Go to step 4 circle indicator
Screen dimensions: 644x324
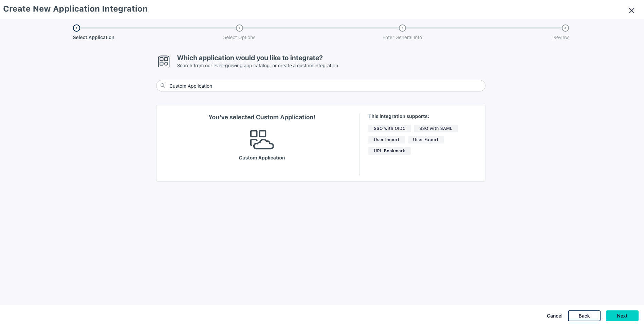pos(565,28)
